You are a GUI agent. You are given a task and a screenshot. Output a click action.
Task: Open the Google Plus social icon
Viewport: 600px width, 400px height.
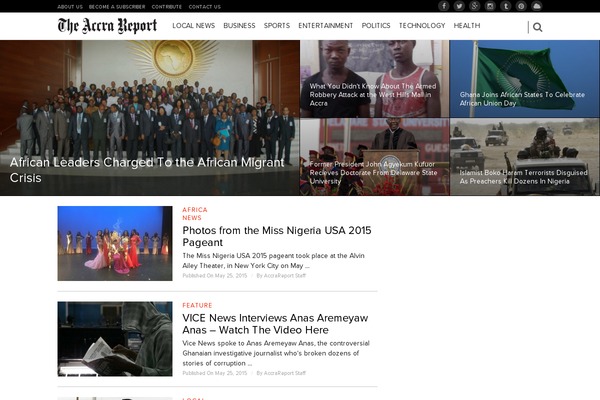coord(474,6)
